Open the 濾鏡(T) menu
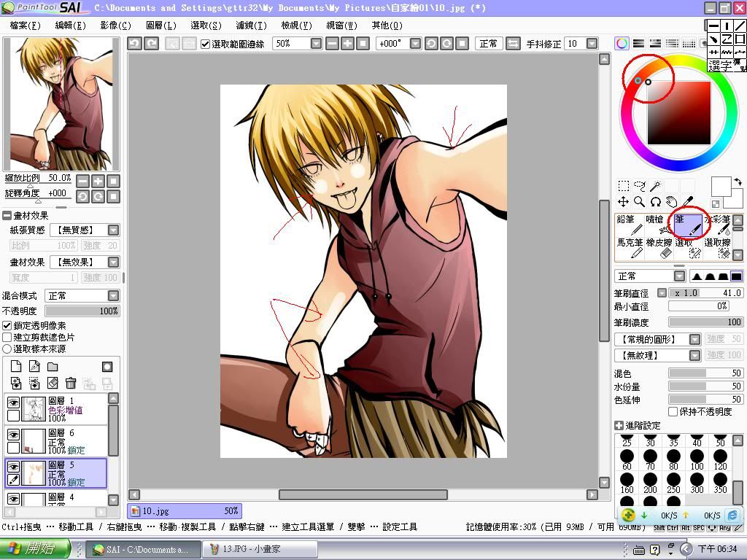The image size is (747, 560). tap(251, 26)
